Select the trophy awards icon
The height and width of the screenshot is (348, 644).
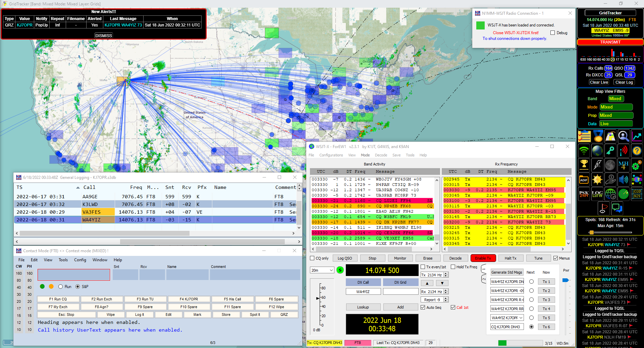point(584,165)
